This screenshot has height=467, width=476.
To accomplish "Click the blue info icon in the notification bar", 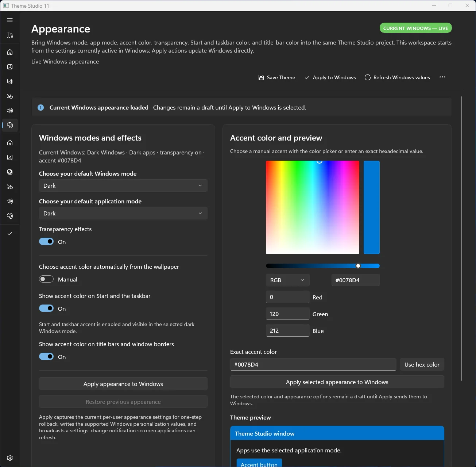I will click(41, 107).
